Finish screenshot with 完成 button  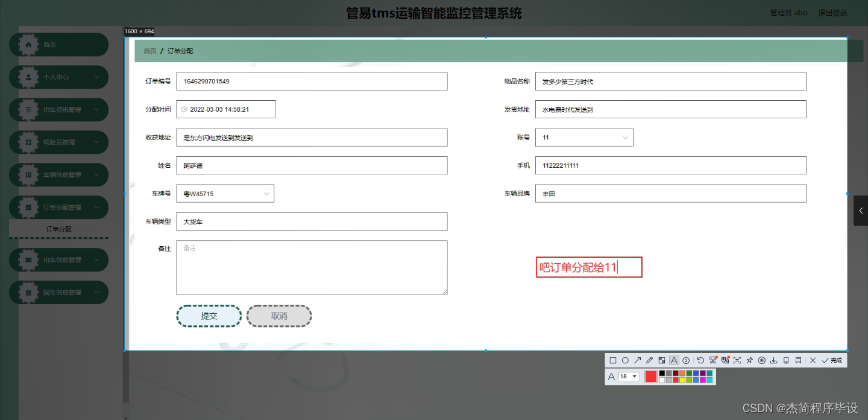(832, 360)
